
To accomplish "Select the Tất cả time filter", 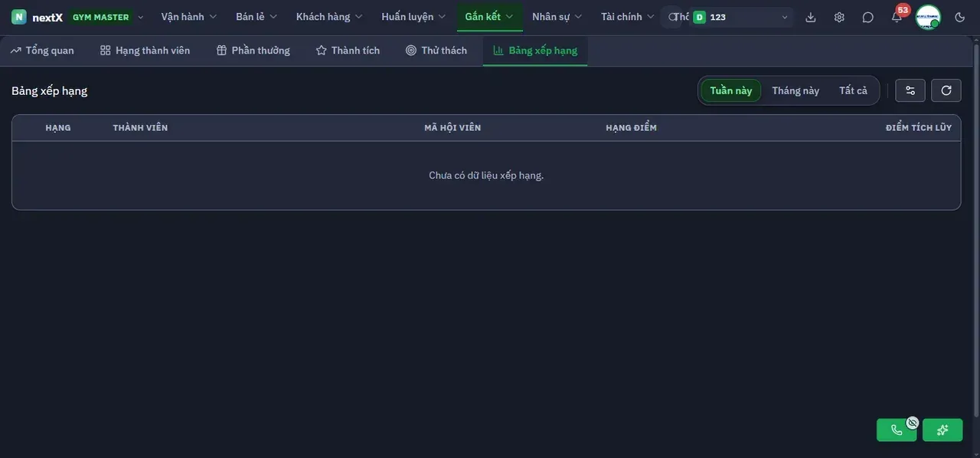I will point(854,90).
